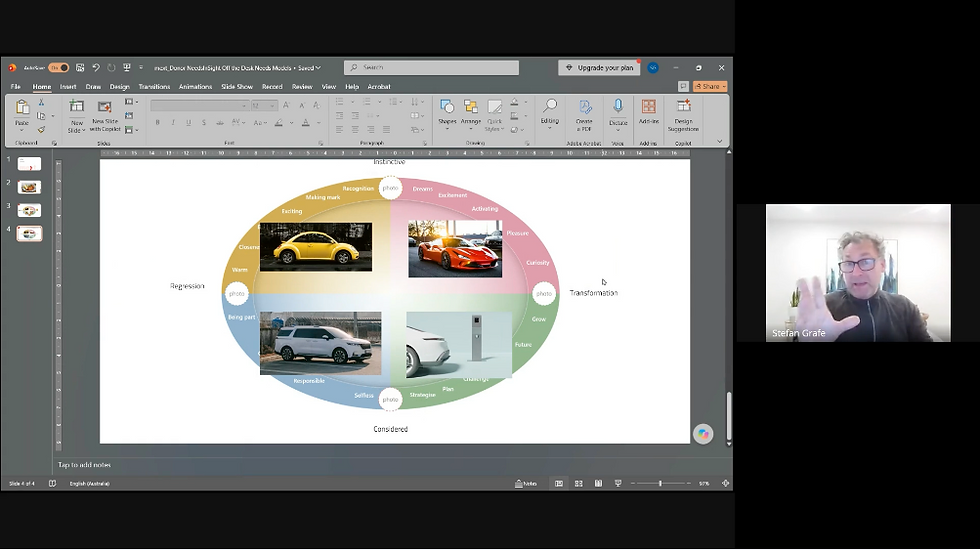Toggle Bold formatting button
The height and width of the screenshot is (550, 980).
coord(158,122)
